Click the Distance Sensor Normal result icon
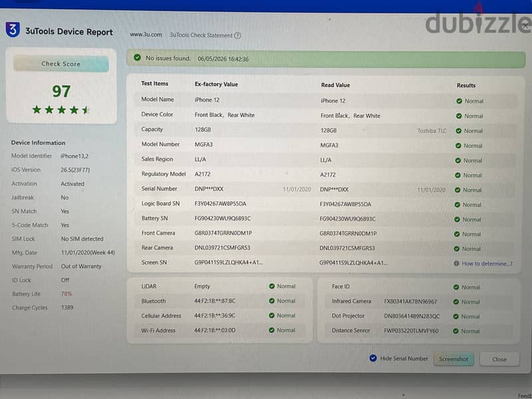The image size is (532, 399). [x=456, y=331]
